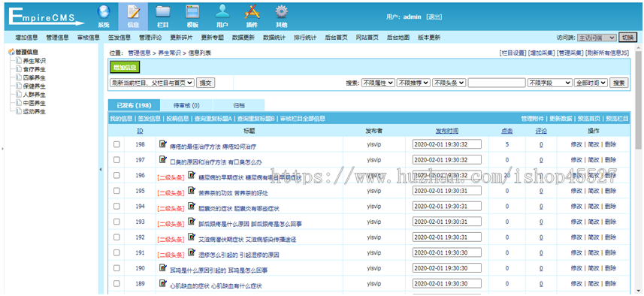Viewport: 644px width, 296px height.
Task: Check the box for article 194
Action: pyautogui.click(x=116, y=206)
